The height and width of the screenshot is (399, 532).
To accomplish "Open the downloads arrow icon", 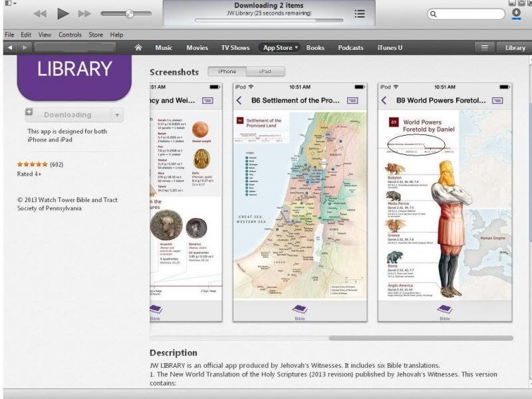I will pos(516,13).
